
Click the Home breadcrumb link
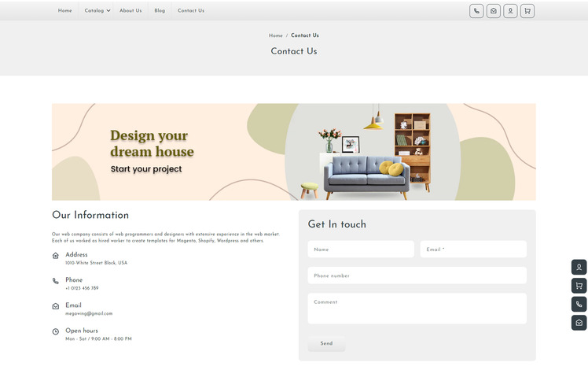(276, 35)
